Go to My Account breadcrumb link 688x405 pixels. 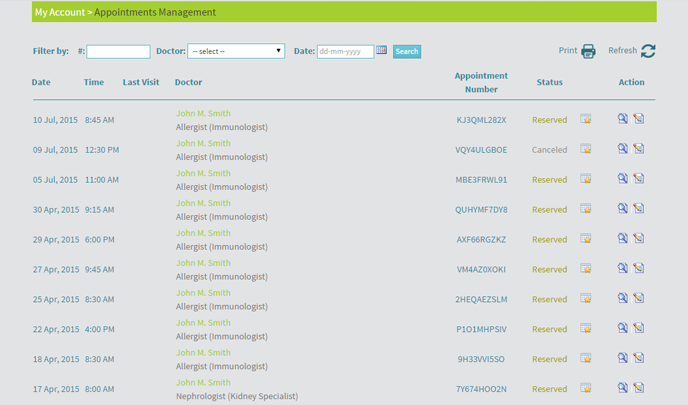(x=60, y=12)
